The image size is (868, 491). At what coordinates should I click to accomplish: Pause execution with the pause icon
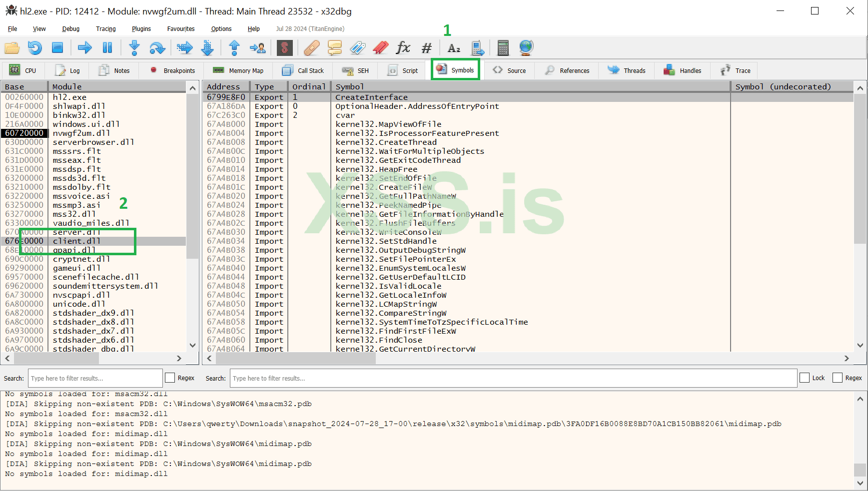(107, 48)
